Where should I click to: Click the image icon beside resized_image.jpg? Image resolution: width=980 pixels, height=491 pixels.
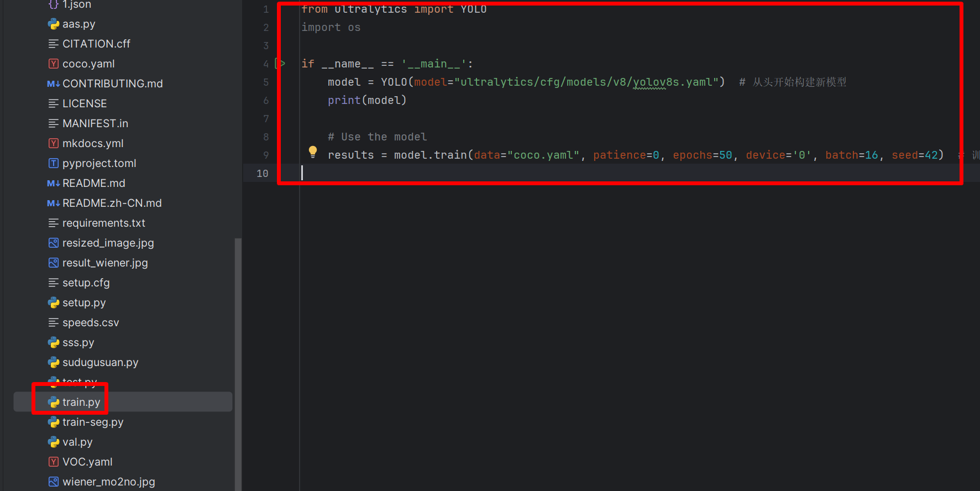coord(54,243)
